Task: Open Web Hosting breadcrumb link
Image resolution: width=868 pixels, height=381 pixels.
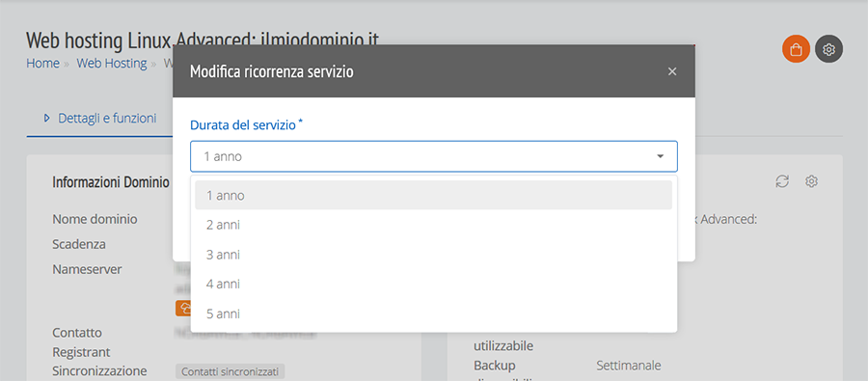Action: point(112,63)
